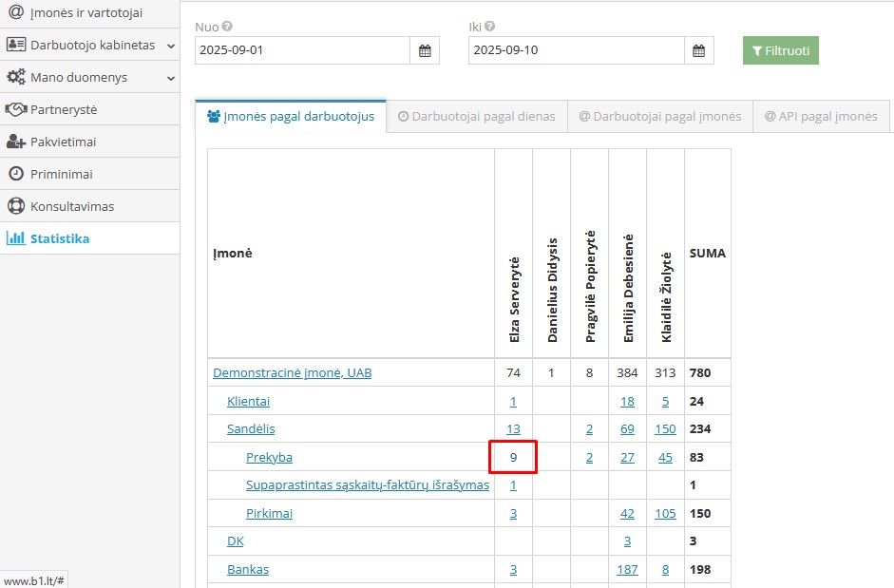
Task: Open calendar picker for Iki date
Action: tap(698, 50)
